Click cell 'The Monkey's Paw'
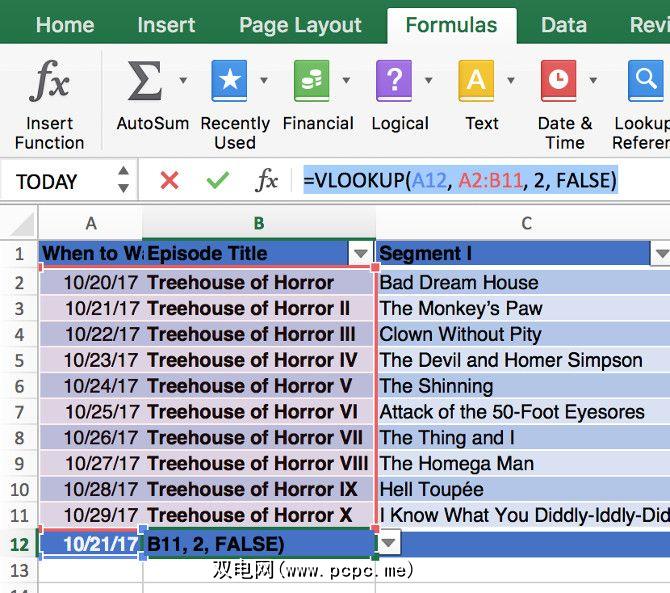The width and height of the screenshot is (670, 593). [523, 308]
